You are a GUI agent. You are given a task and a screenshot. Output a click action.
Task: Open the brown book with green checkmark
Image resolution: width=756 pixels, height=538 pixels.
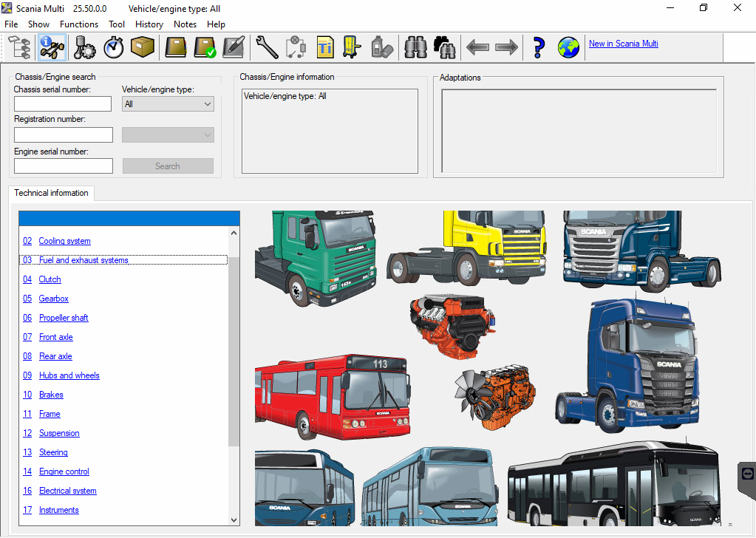pos(205,47)
